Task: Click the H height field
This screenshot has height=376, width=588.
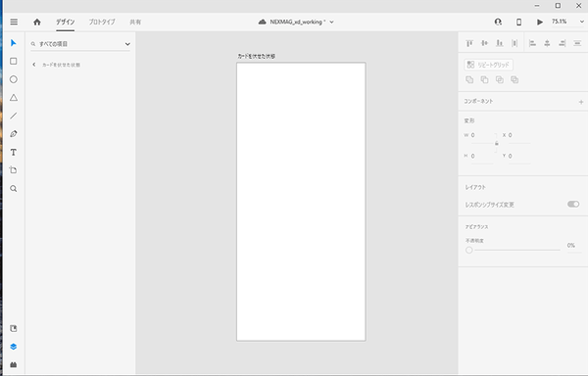Action: click(482, 156)
